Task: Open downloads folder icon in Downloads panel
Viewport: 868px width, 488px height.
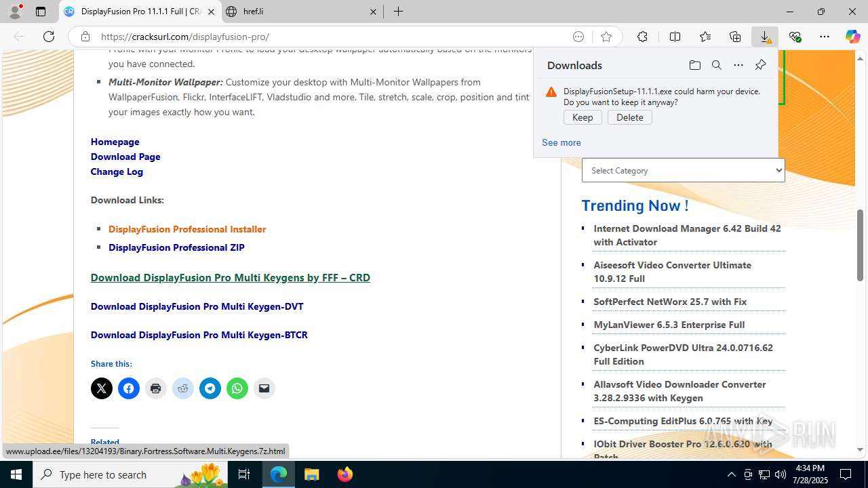Action: [694, 65]
